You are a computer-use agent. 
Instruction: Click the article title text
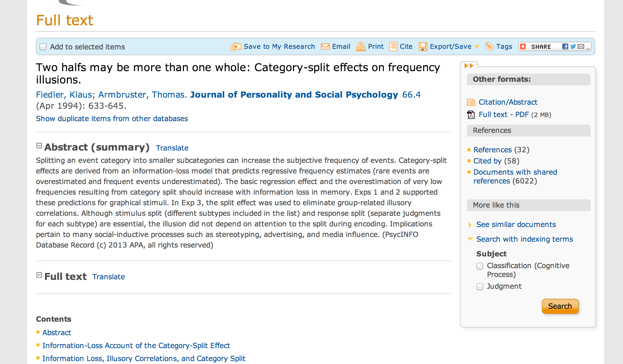click(238, 74)
